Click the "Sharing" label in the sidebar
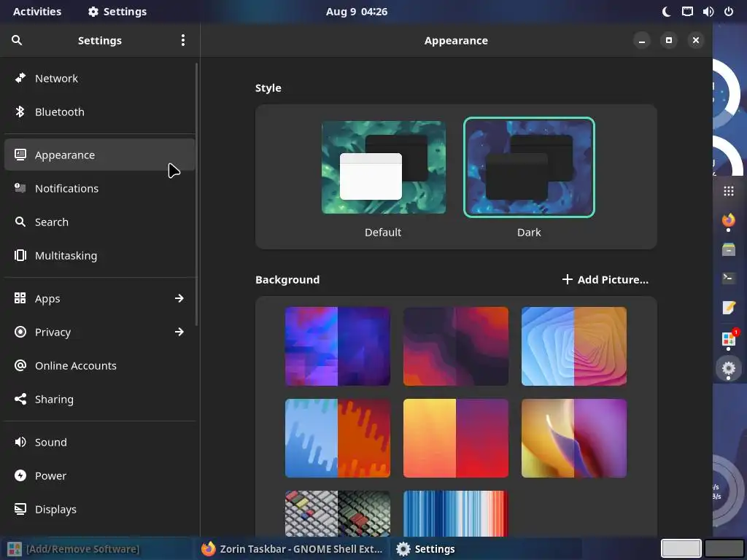This screenshot has height=560, width=747. pos(54,399)
